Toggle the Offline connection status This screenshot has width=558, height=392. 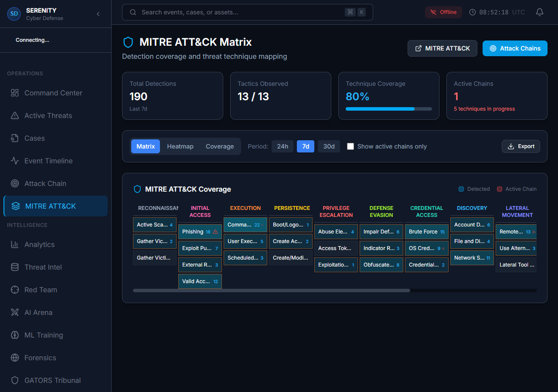pos(443,12)
